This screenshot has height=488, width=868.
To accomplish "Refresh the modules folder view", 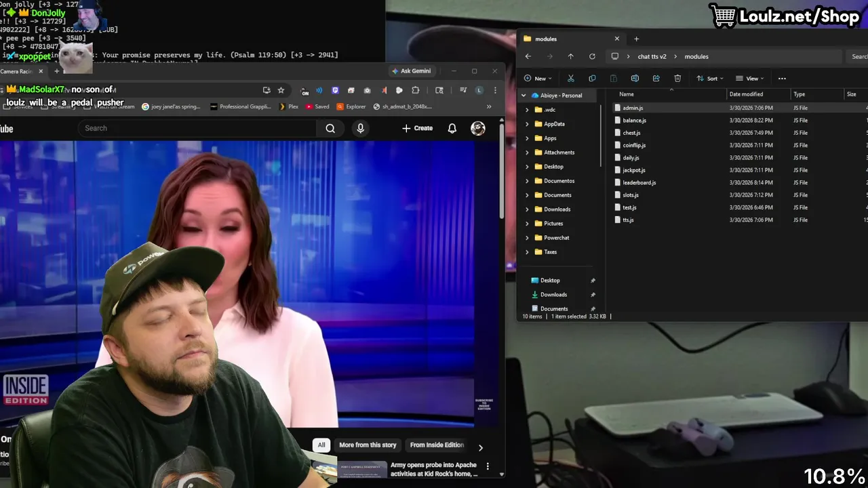I will tap(592, 56).
